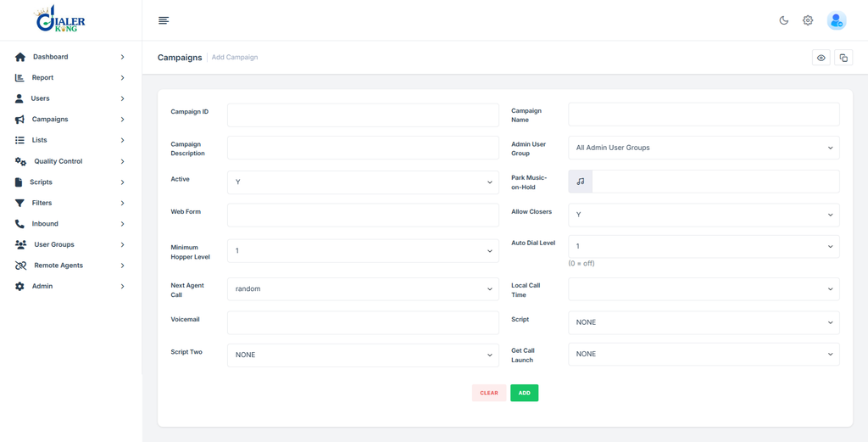Click the Campaign Name input field
868x442 pixels.
(x=704, y=114)
